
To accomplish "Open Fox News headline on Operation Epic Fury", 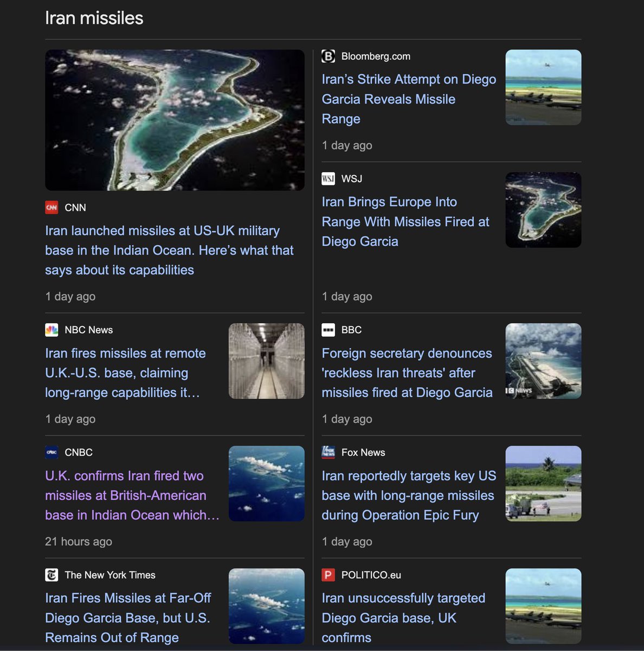I will pyautogui.click(x=409, y=495).
